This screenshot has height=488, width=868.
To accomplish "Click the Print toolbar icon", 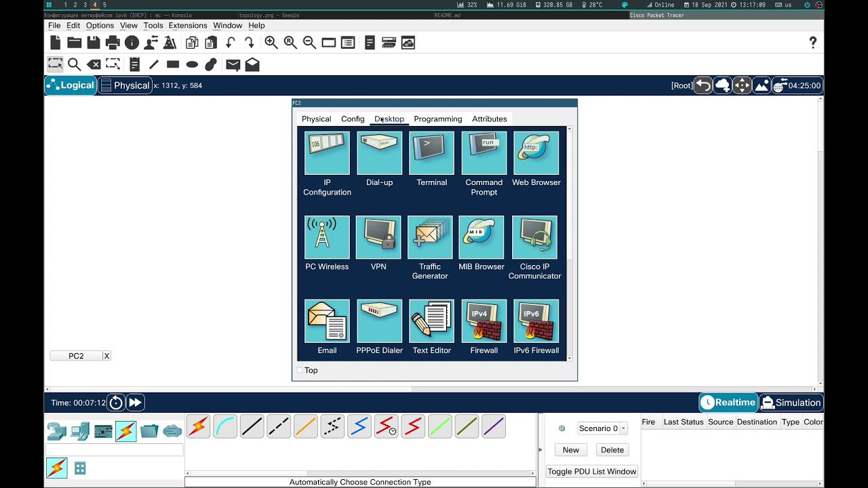I will coord(113,43).
